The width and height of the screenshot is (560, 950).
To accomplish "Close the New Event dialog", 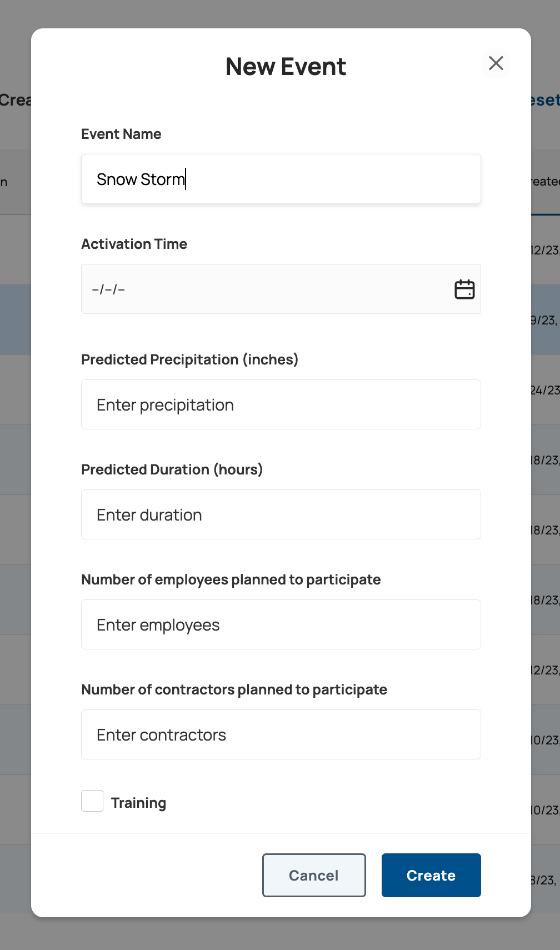I will pos(496,63).
